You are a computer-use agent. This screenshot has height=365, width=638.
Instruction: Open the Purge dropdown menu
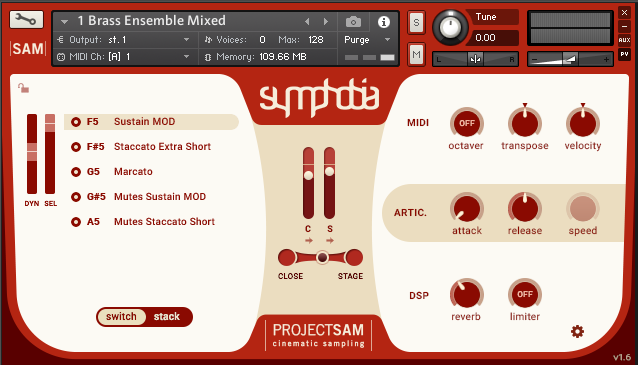point(367,40)
